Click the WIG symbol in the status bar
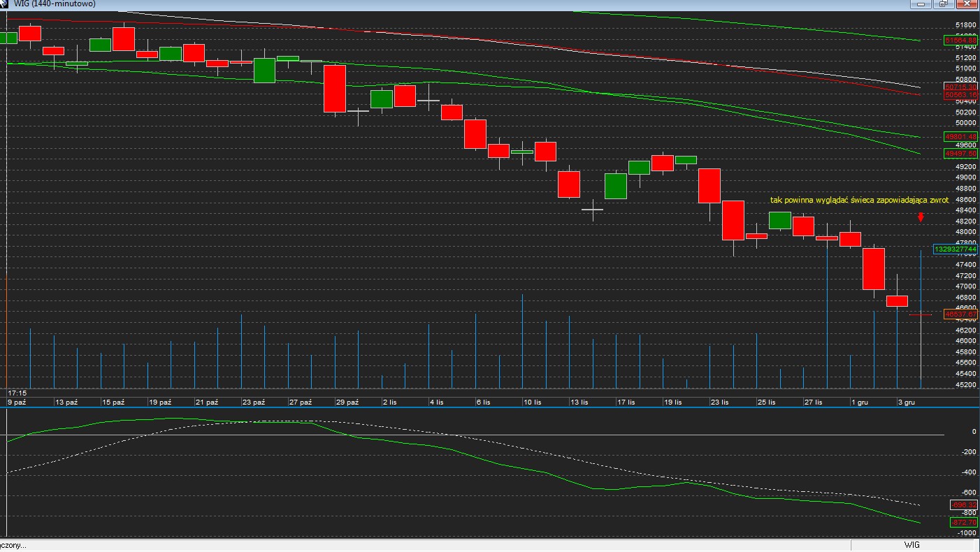Viewport: 980px width, 552px height. click(x=911, y=545)
